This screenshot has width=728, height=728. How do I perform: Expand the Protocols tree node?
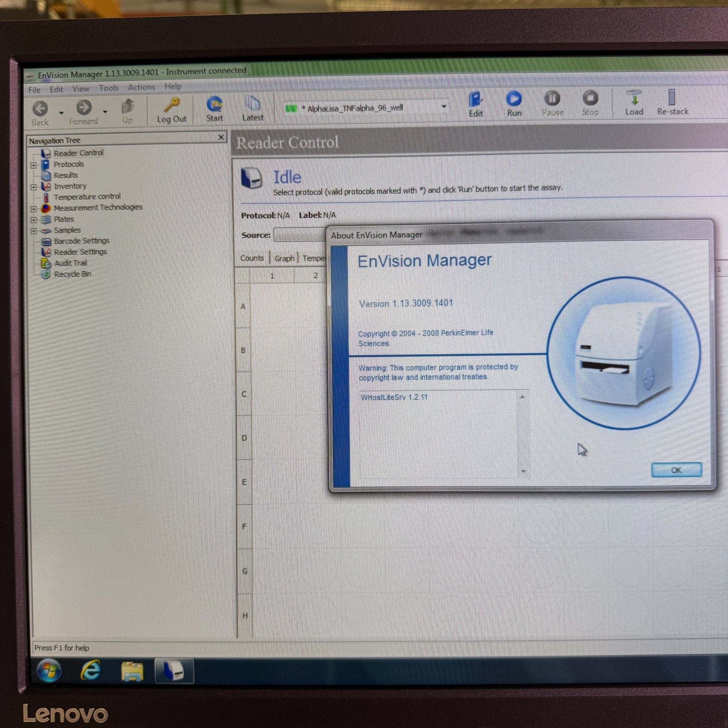tap(34, 165)
